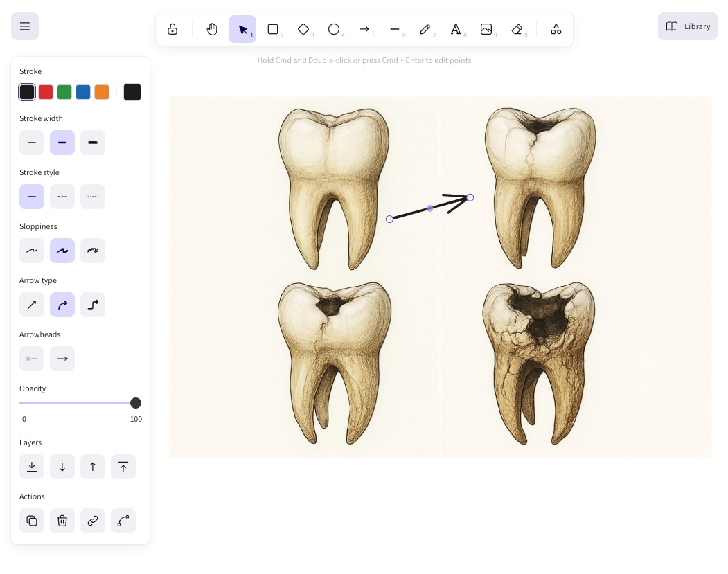Delete the selected element
The width and height of the screenshot is (728, 574).
pyautogui.click(x=62, y=521)
